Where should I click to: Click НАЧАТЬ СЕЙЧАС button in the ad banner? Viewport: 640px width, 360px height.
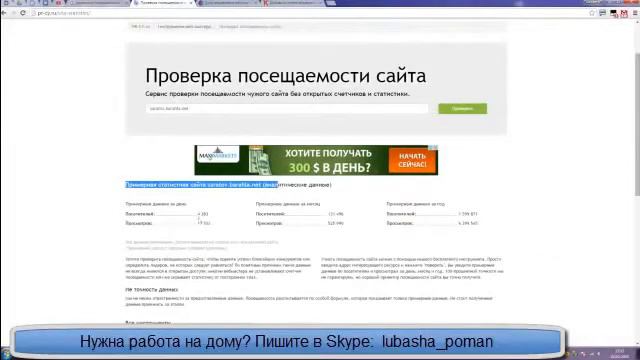[412, 160]
